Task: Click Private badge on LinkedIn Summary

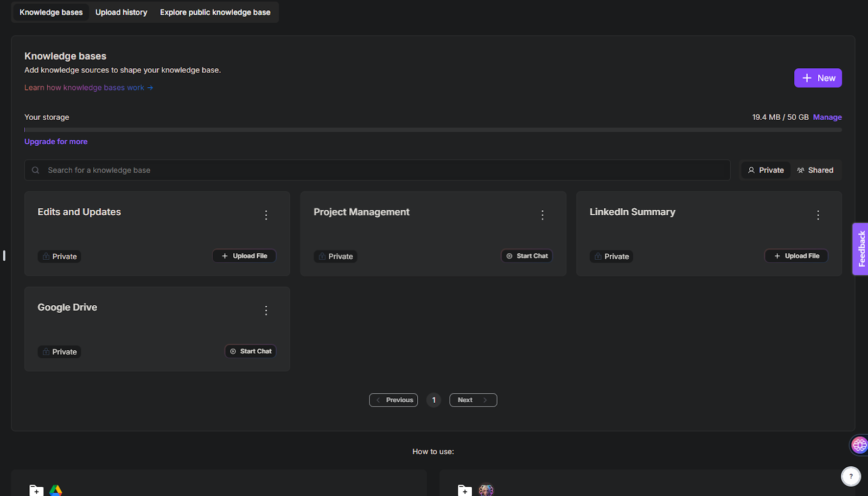Action: (611, 256)
